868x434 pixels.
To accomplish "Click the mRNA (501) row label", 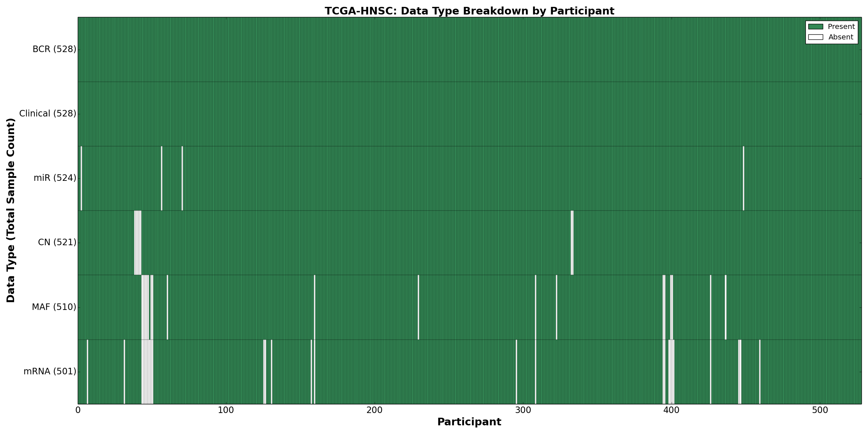I will [x=50, y=371].
